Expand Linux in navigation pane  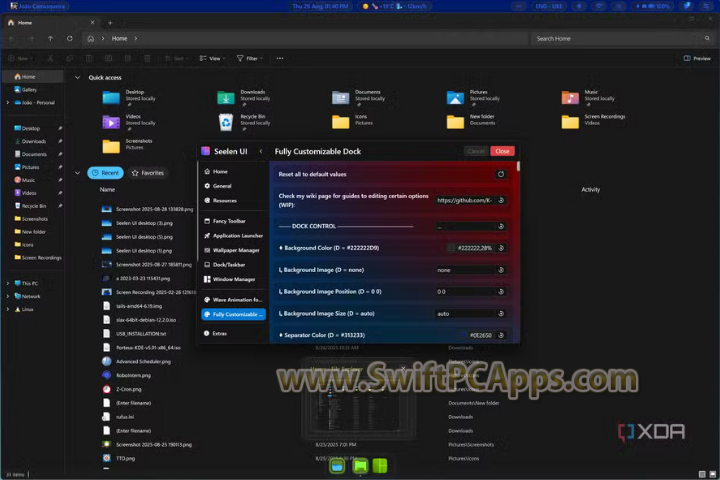tap(8, 309)
